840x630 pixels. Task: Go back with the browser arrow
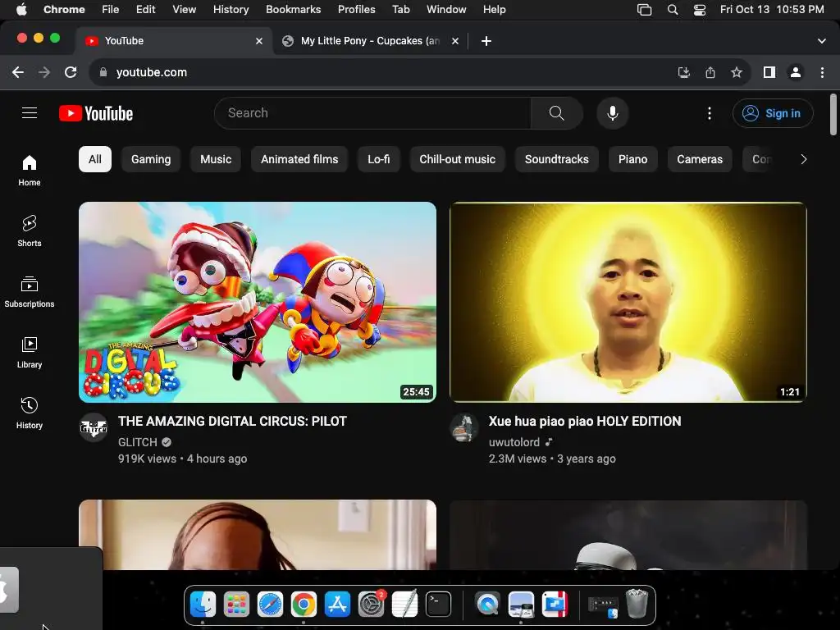click(18, 72)
